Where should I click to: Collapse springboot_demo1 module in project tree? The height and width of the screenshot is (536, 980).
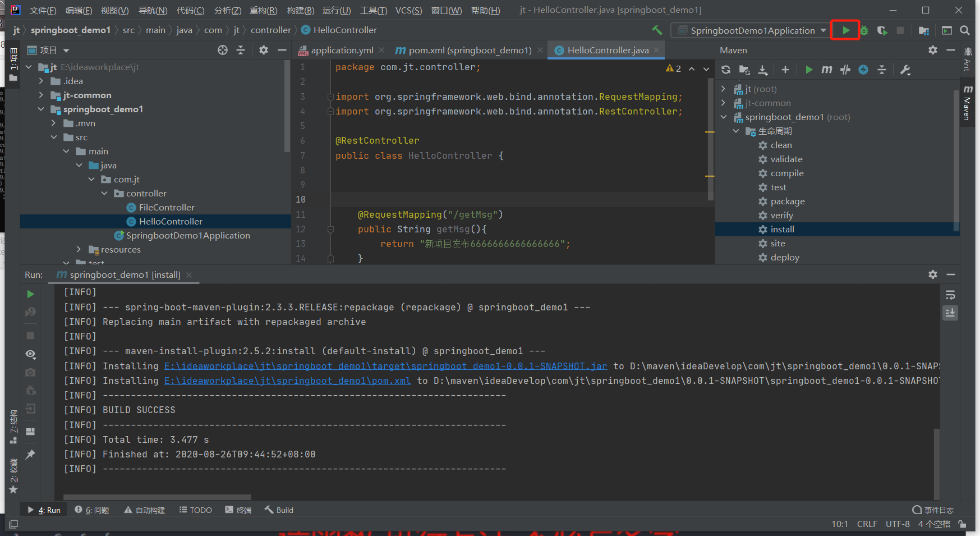pyautogui.click(x=41, y=109)
